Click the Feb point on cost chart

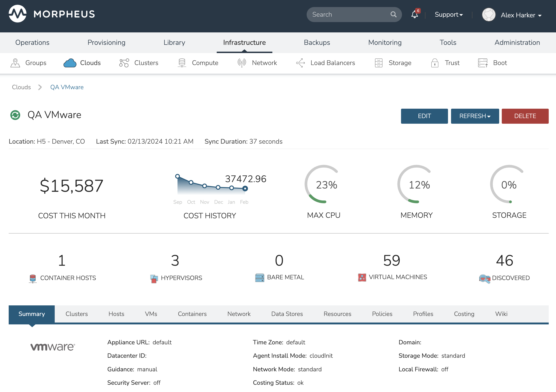click(x=245, y=188)
